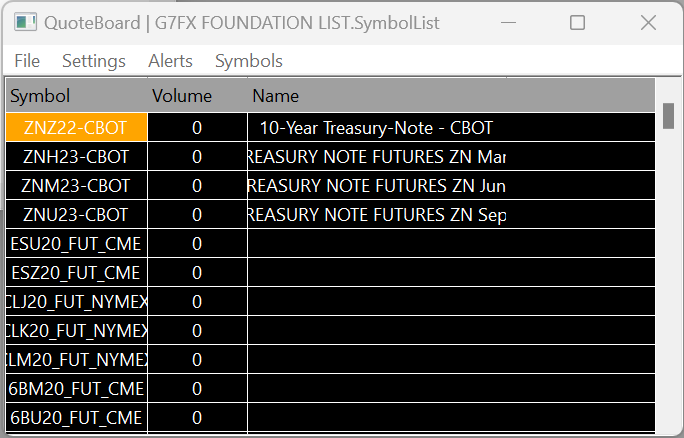Open the Symbols menu
This screenshot has width=684, height=438.
coord(249,61)
